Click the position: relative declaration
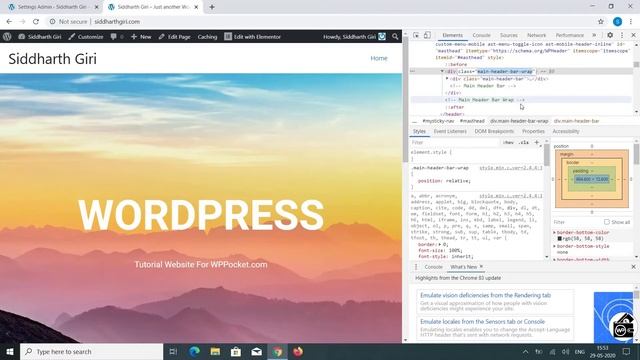Screen dimensions: 640x360 (444, 181)
